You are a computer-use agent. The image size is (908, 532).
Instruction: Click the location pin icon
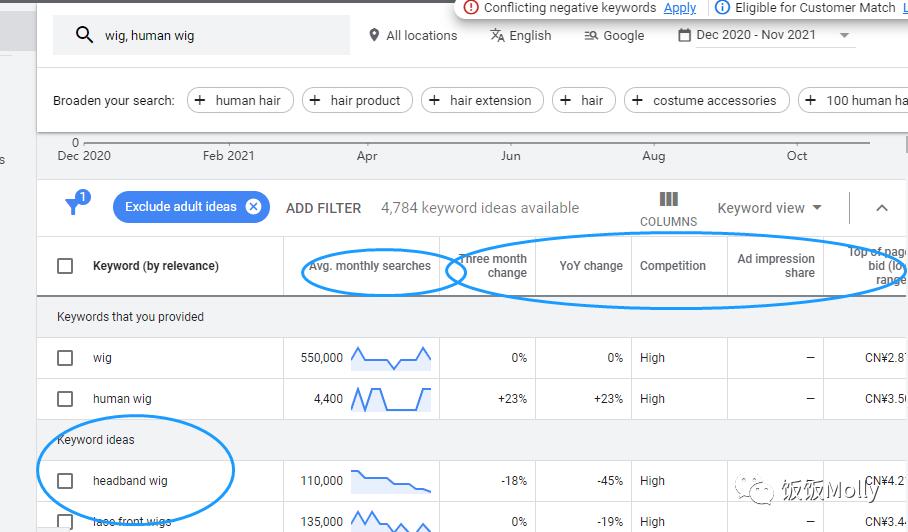click(x=374, y=36)
